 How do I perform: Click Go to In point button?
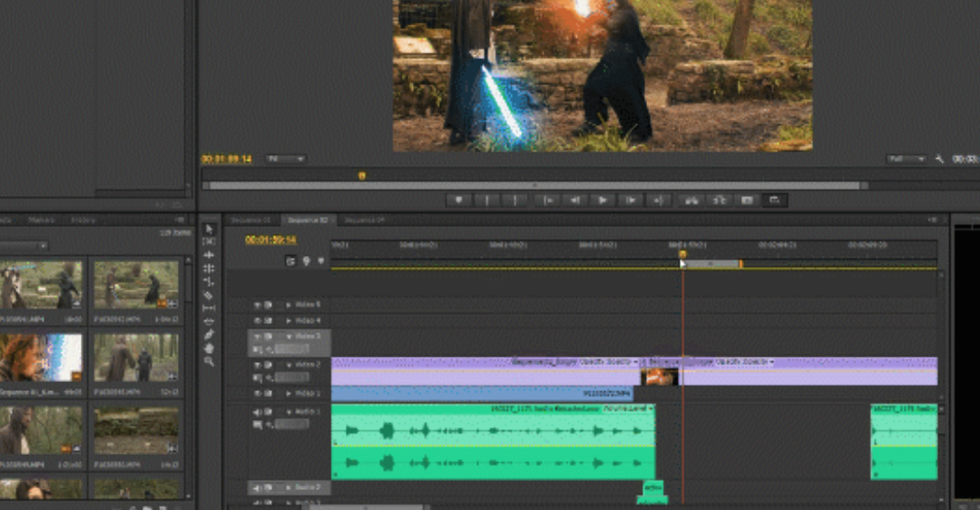coord(547,200)
